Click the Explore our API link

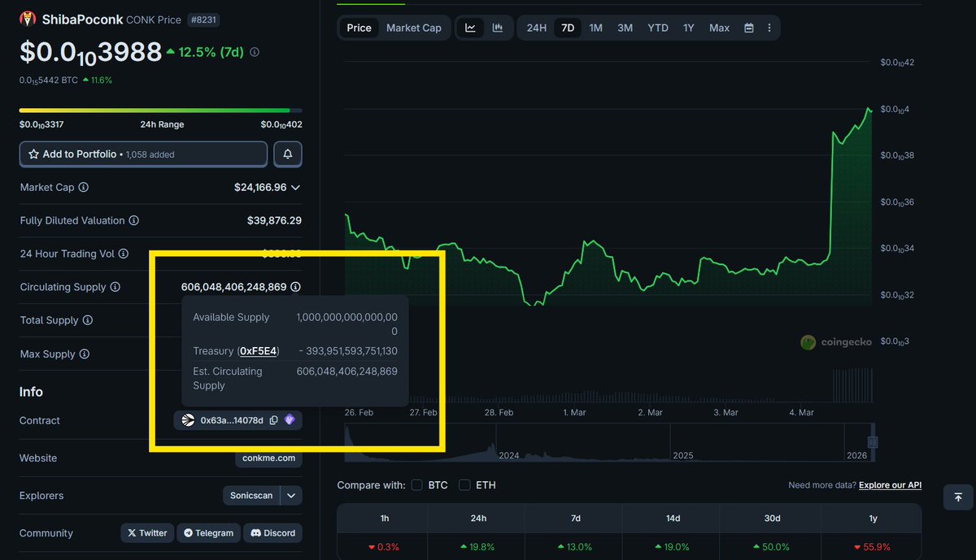pyautogui.click(x=890, y=485)
